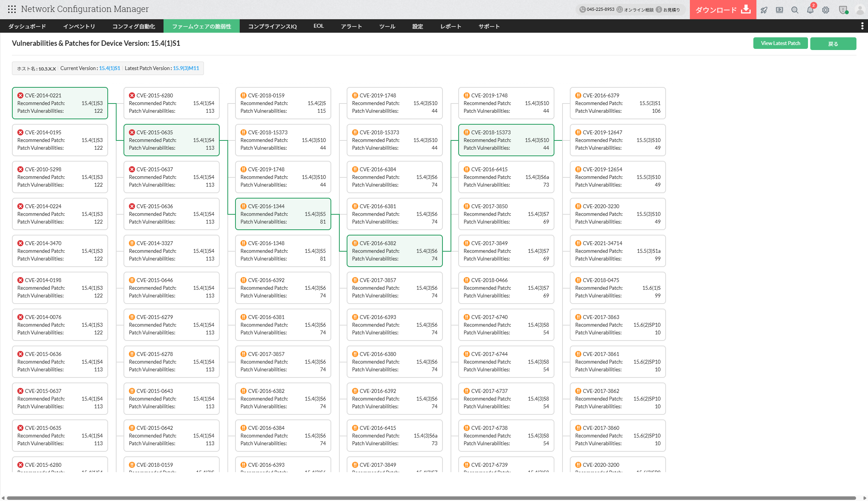
Task: Open the notifications bell with badge 2
Action: click(810, 10)
